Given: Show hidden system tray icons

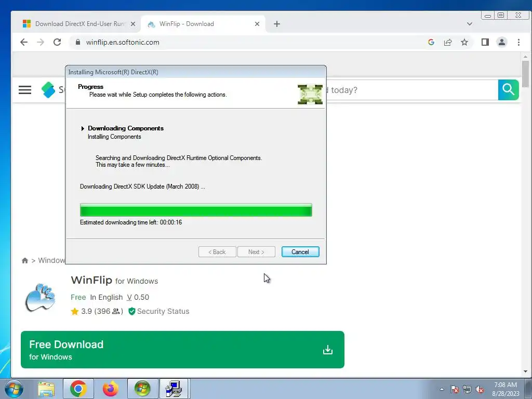Looking at the screenshot, I should [x=442, y=389].
